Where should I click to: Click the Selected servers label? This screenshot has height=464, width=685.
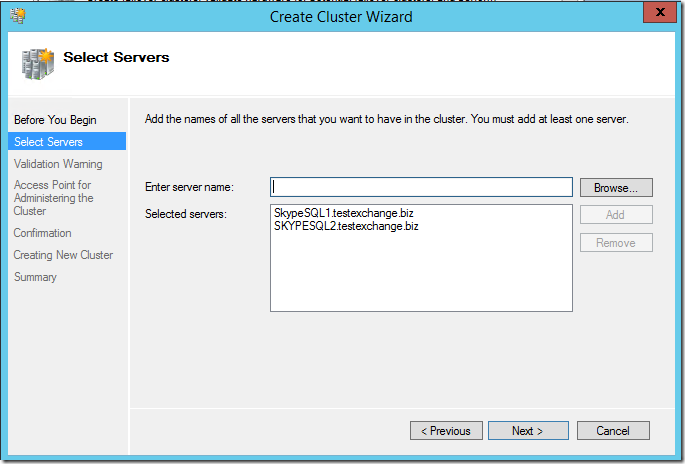click(186, 214)
